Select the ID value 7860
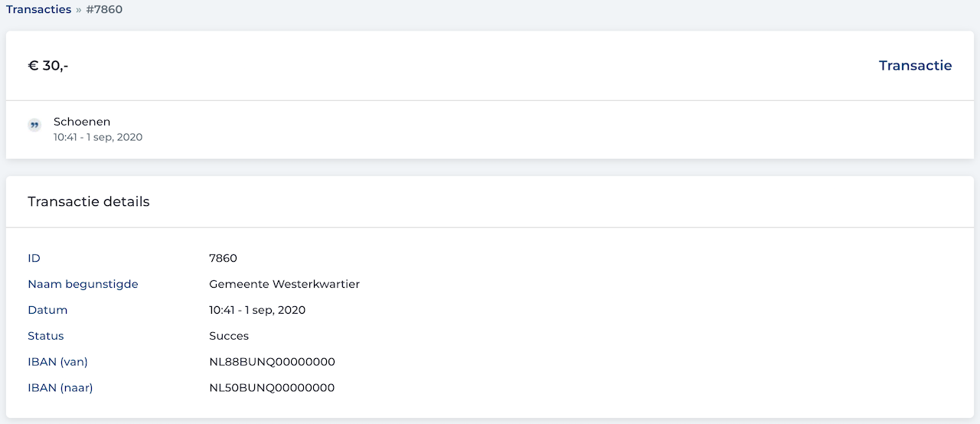This screenshot has width=980, height=424. pos(223,259)
